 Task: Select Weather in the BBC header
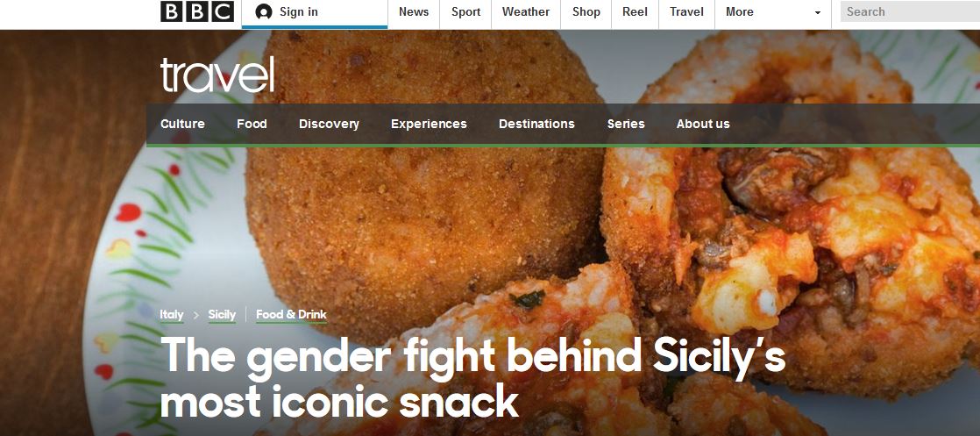(526, 12)
